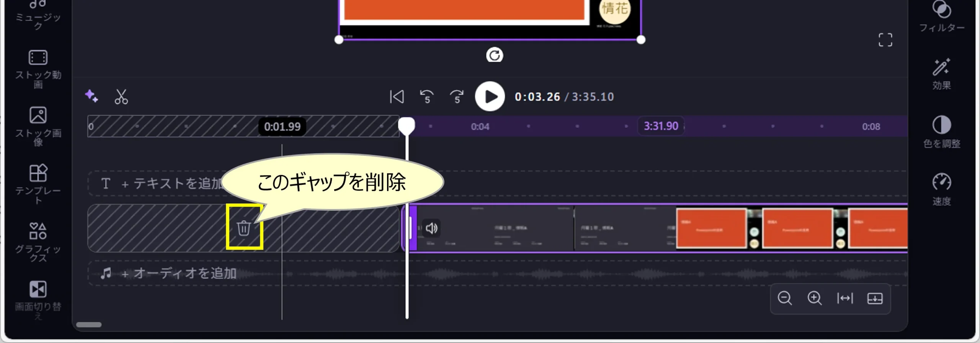This screenshot has height=343, width=980.
Task: Select the scissors split tool
Action: tap(121, 97)
